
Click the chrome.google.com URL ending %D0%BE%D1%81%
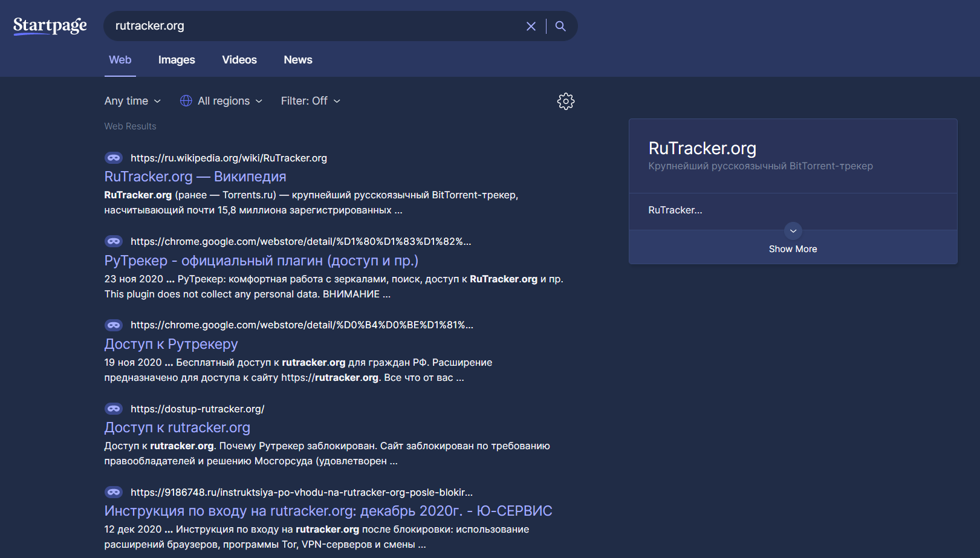[302, 325]
